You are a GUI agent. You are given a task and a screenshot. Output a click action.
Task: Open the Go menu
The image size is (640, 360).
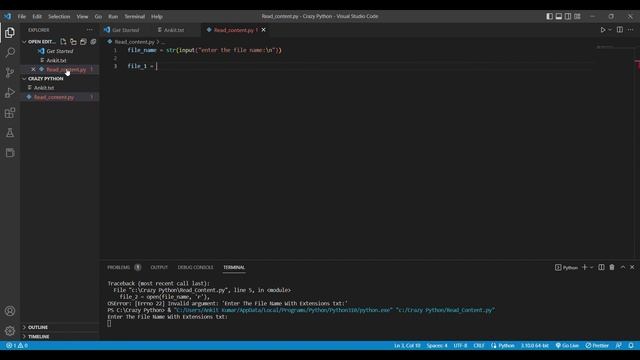pyautogui.click(x=98, y=17)
